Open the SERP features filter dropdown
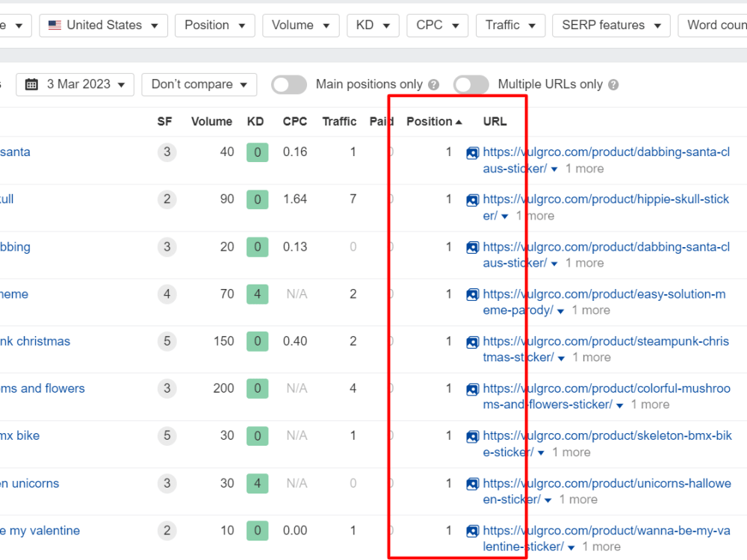The width and height of the screenshot is (747, 560). [x=611, y=25]
